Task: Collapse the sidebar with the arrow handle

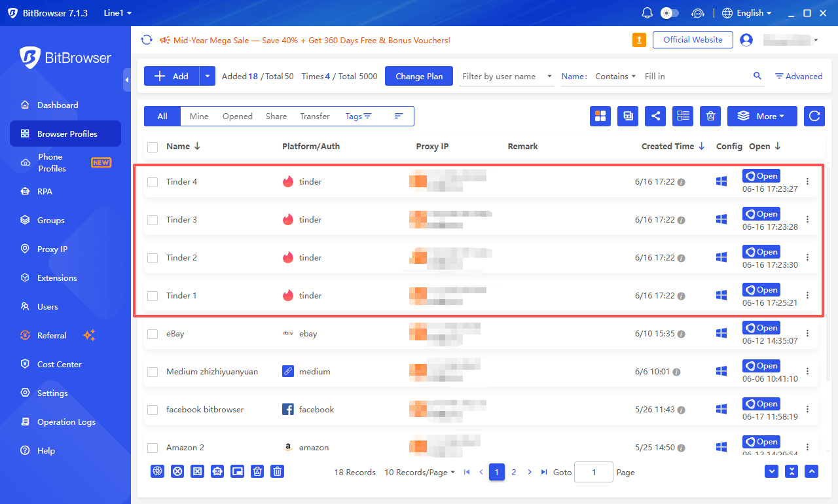Action: [x=127, y=79]
